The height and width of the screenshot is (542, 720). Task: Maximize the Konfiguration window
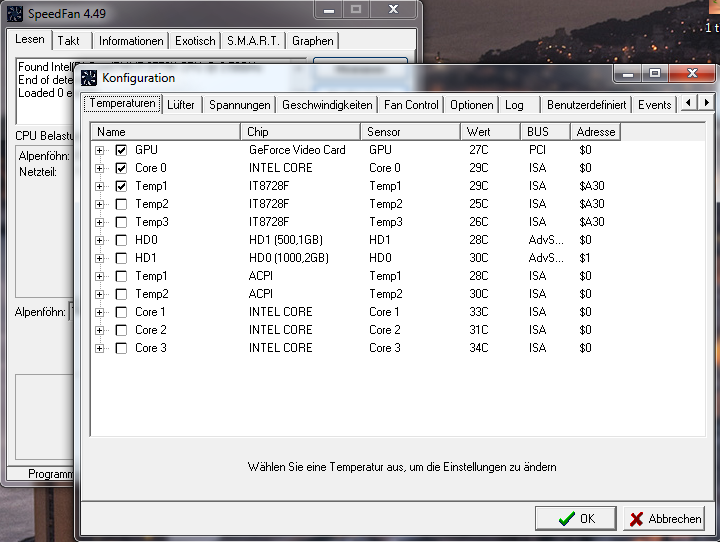click(x=655, y=73)
